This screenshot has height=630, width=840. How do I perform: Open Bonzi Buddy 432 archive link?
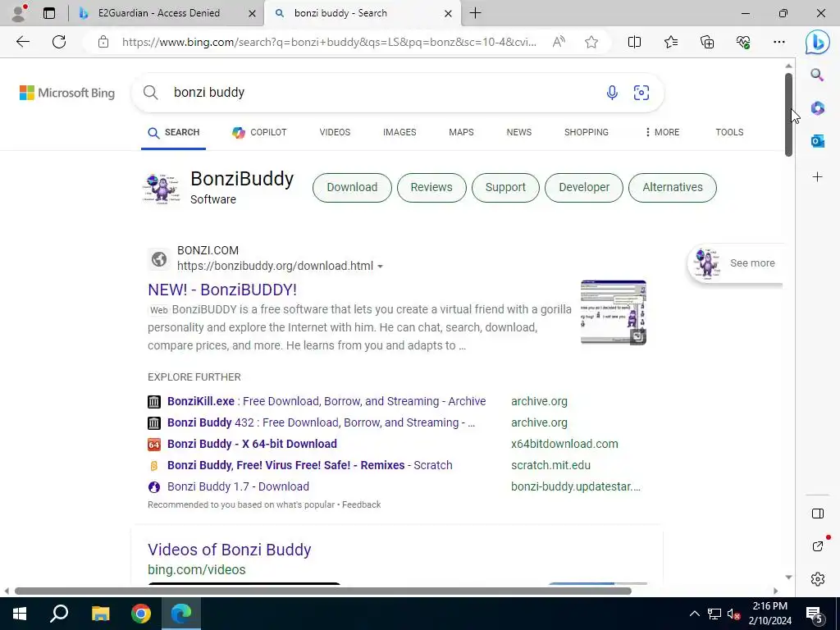point(321,422)
